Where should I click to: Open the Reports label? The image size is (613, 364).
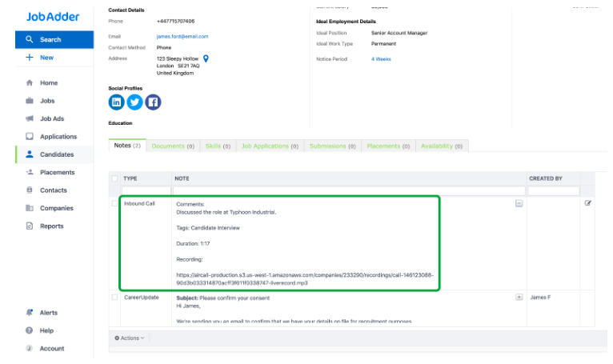click(51, 226)
